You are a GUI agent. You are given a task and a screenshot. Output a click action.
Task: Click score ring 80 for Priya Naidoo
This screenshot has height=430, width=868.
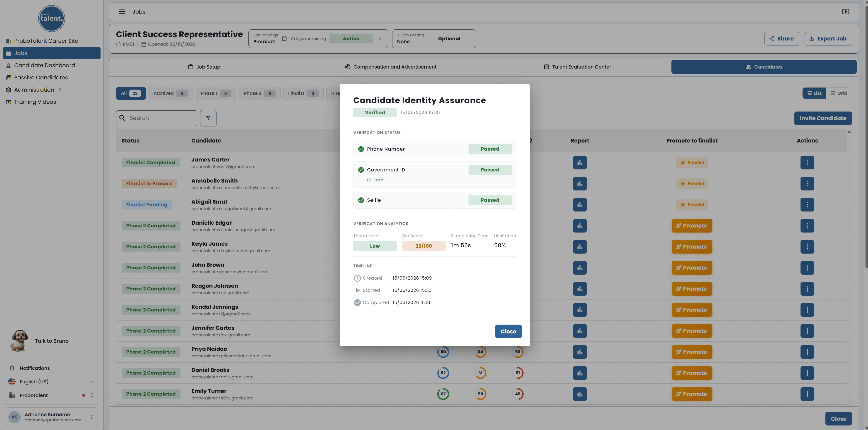pos(443,352)
